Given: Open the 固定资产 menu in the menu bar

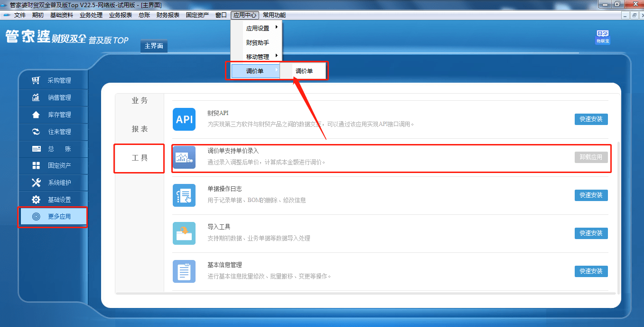Looking at the screenshot, I should pyautogui.click(x=197, y=15).
